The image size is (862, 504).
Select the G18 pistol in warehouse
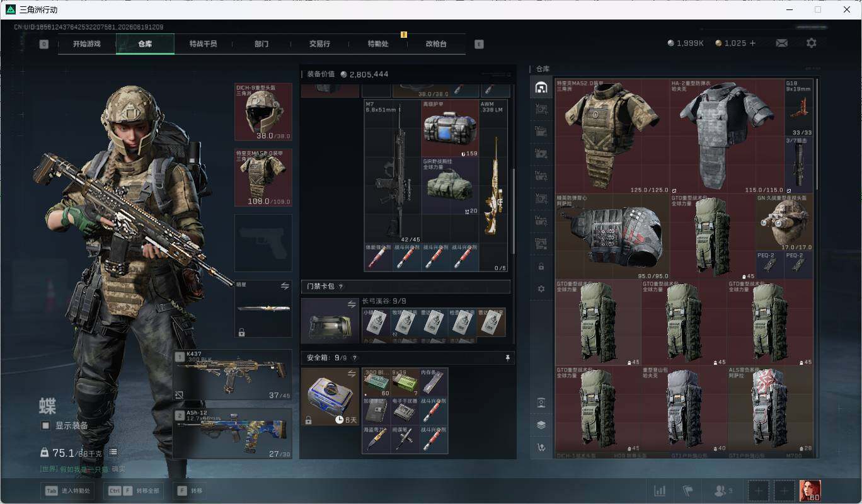pos(799,108)
